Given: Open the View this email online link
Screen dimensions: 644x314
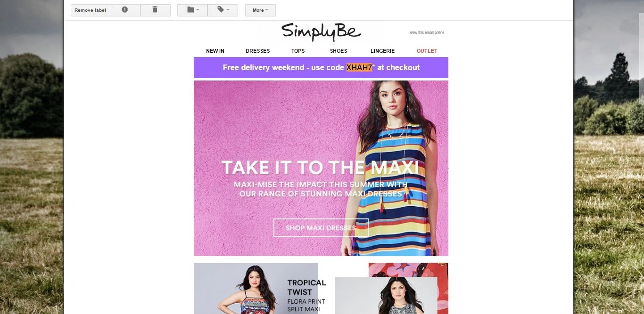Looking at the screenshot, I should pos(427,32).
